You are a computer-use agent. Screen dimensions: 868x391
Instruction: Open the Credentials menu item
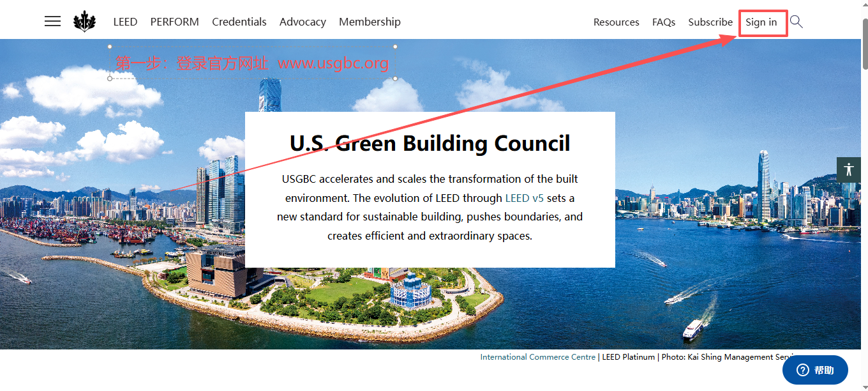(x=239, y=21)
